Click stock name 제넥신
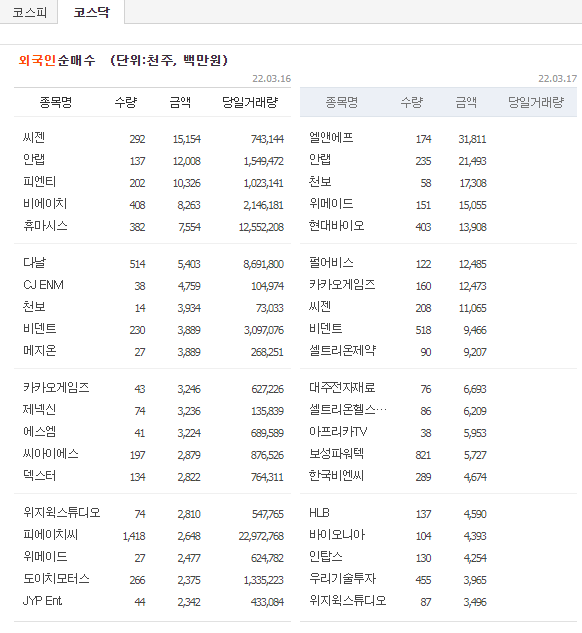The width and height of the screenshot is (582, 633). pos(40,410)
